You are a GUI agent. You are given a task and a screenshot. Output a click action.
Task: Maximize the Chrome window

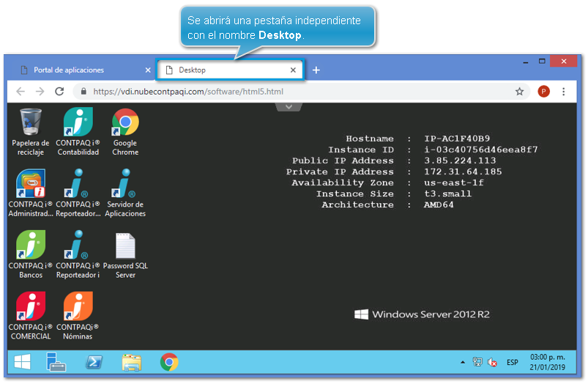tap(542, 61)
